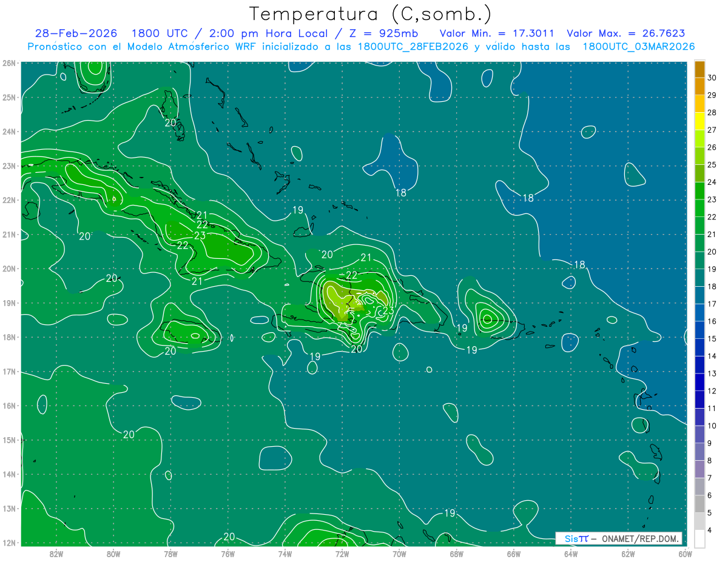Click the '68W' longitude label
Viewport: 728px width, 562px height.
coord(456,554)
